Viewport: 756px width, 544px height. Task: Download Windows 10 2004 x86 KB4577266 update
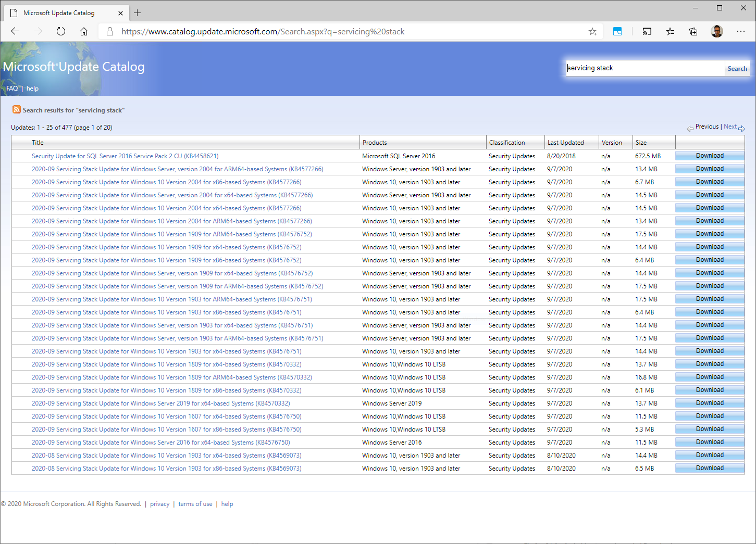point(710,182)
